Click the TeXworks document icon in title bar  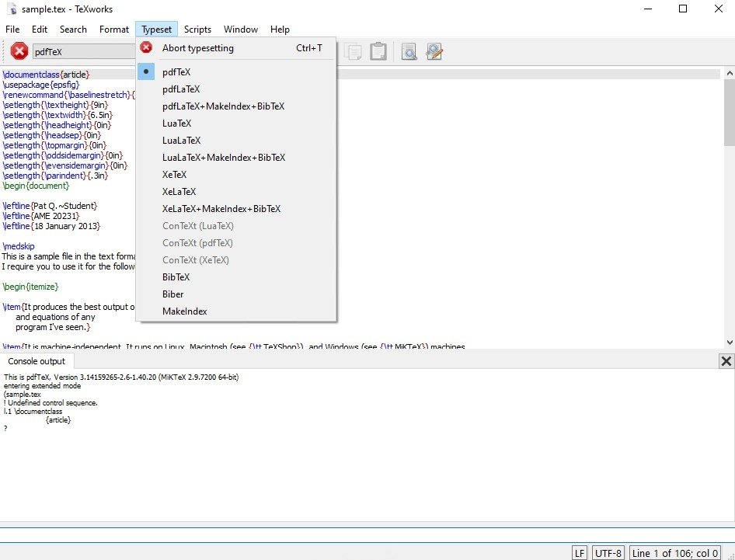coord(12,9)
